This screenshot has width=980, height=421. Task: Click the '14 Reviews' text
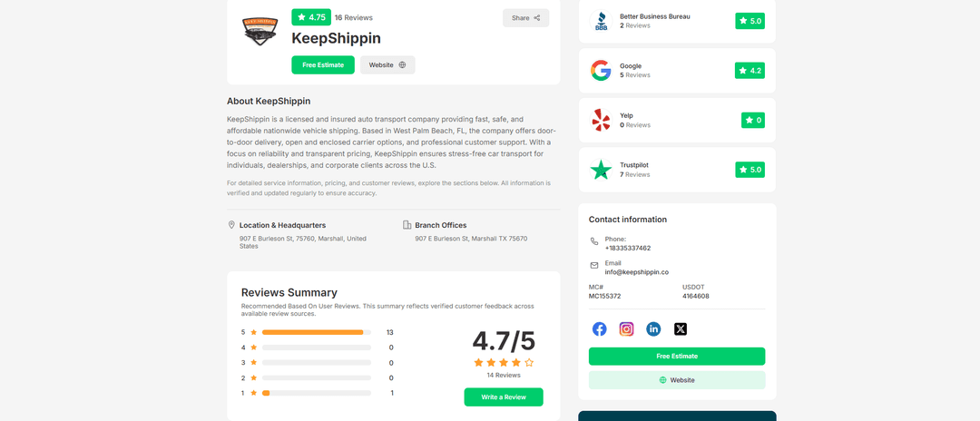click(504, 376)
